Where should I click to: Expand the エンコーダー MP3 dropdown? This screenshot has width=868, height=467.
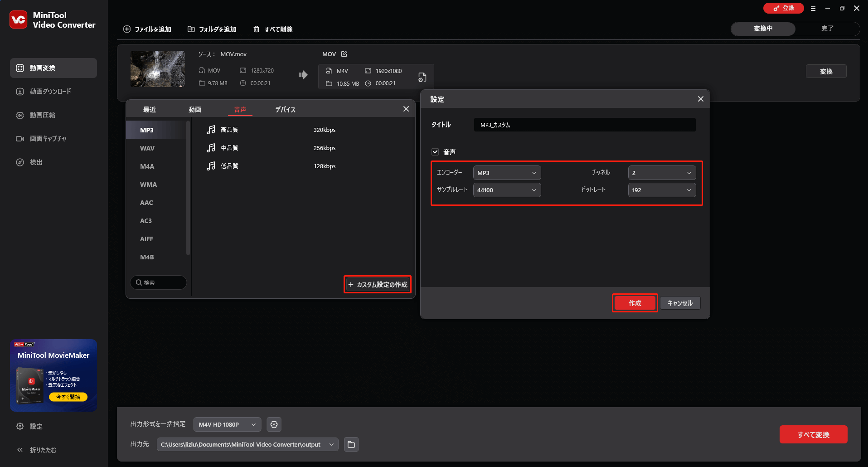pos(507,173)
